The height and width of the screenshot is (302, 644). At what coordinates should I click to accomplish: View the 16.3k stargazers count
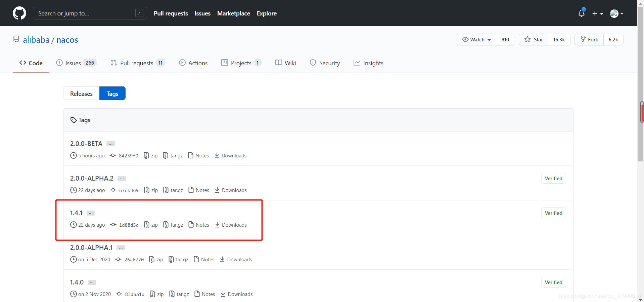[559, 40]
